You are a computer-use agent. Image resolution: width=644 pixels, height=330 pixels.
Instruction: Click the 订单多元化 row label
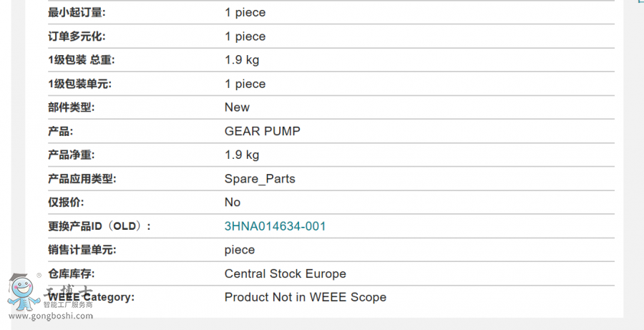(77, 37)
